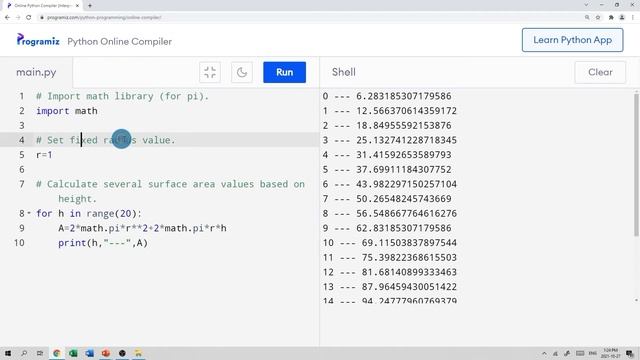Click the '# Set fixed radius value.' comment
Image resolution: width=640 pixels, height=360 pixels.
point(106,140)
